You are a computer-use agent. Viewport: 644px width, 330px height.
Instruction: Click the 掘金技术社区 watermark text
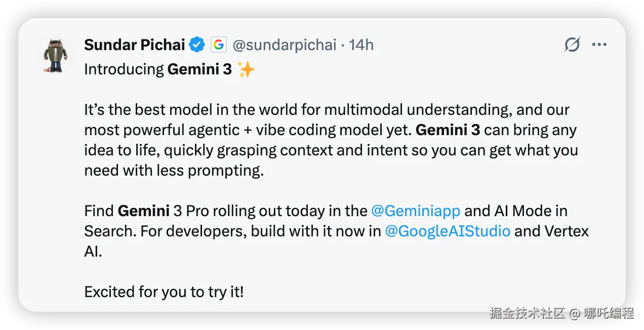(527, 313)
